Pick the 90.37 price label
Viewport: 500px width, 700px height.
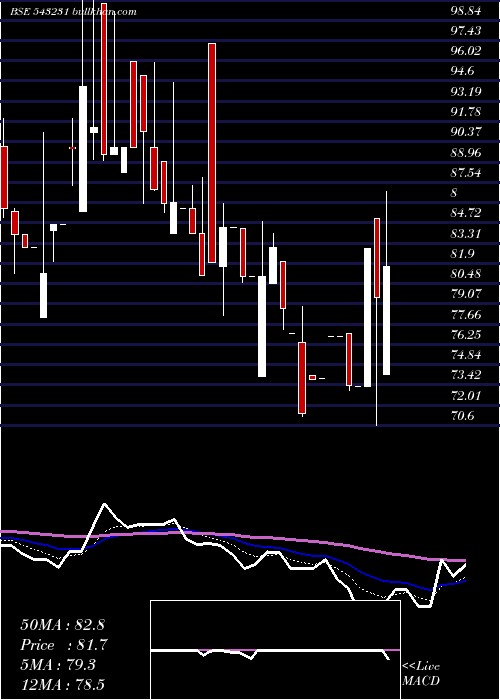466,132
